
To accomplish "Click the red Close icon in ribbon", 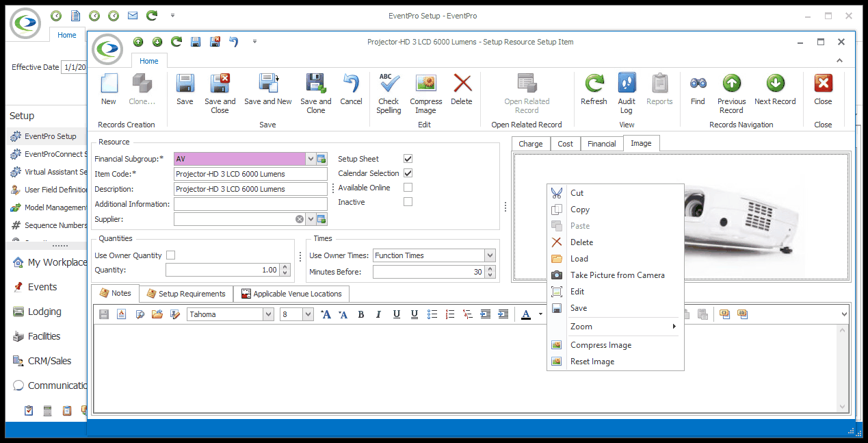I will point(823,84).
